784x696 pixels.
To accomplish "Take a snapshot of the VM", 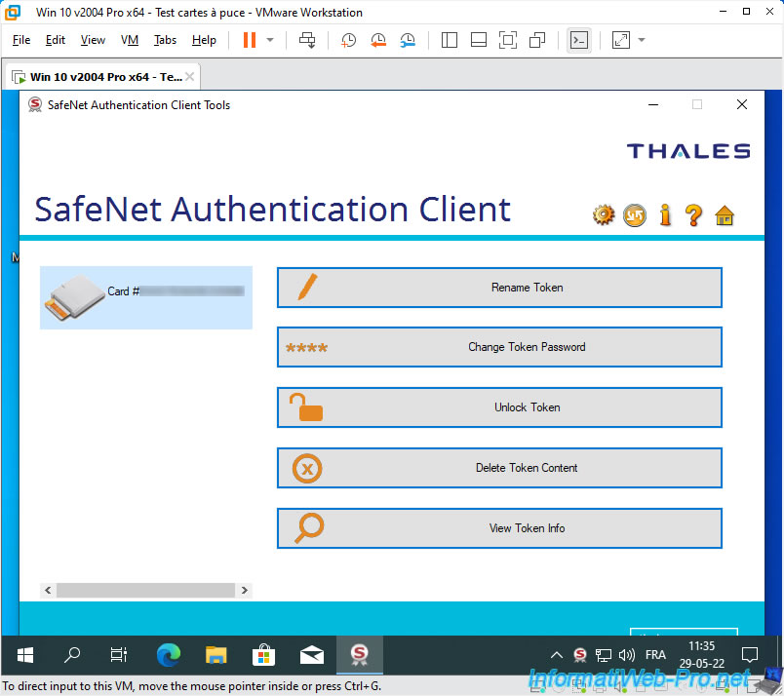I will 348,40.
